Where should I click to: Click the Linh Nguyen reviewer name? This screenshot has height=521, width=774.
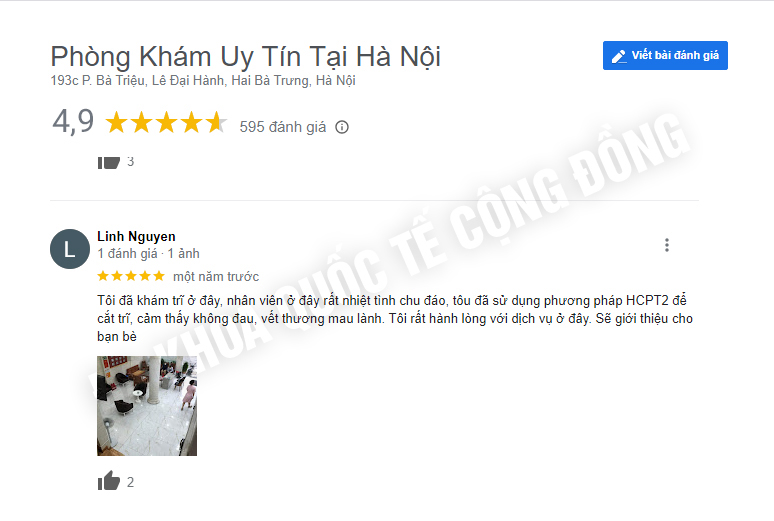pos(136,237)
